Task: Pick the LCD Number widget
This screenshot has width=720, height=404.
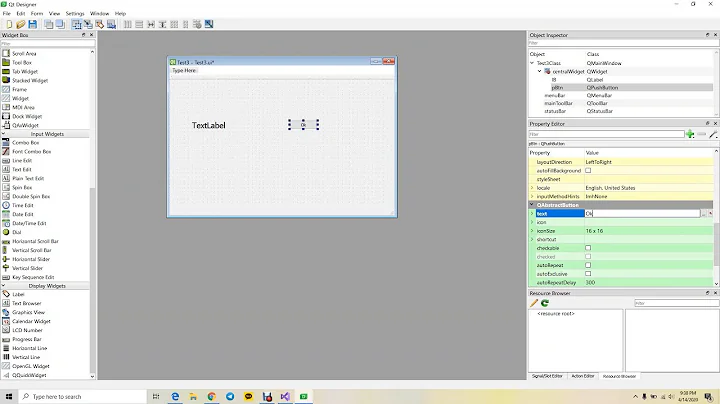Action: [x=27, y=330]
